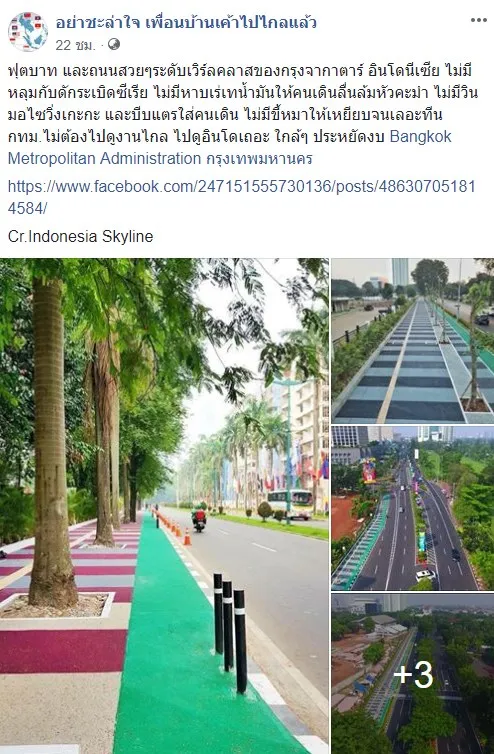The image size is (494, 754).
Task: Select the Thai caption paragraph starting ฟุตบาท
Action: click(243, 114)
